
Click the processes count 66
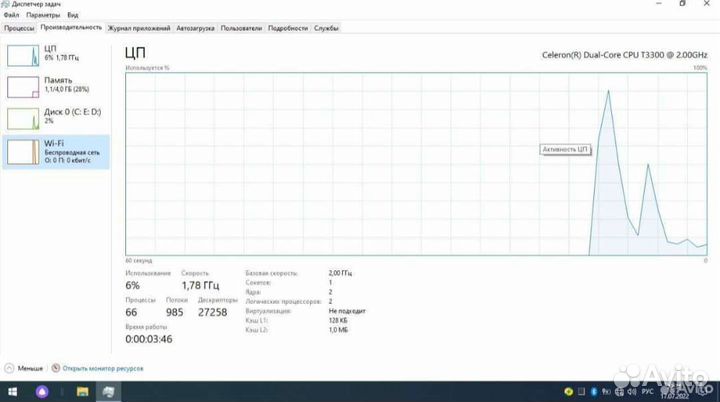point(131,312)
